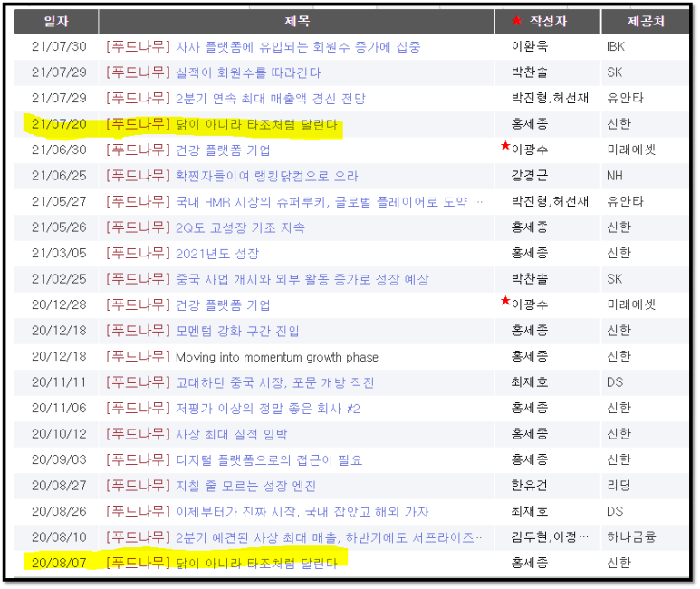Open report '자사 플랫폼에 유입되는 회원수 증가에 집중'

coord(298,46)
